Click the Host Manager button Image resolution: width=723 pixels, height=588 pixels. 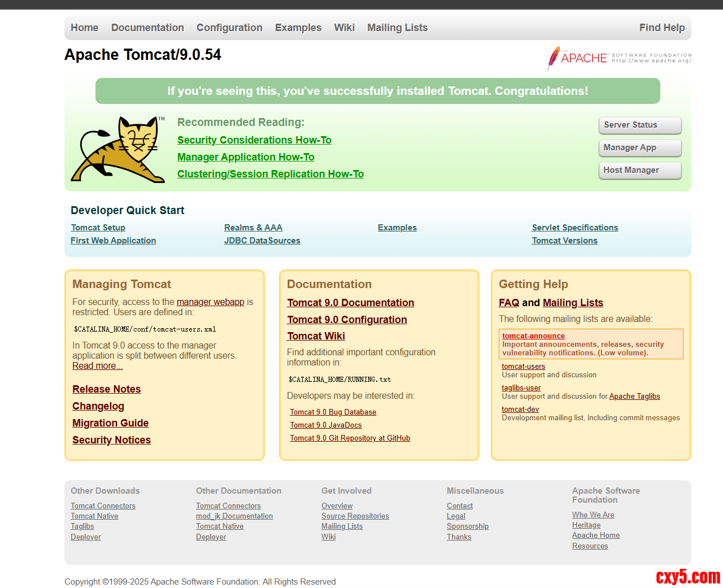(639, 170)
